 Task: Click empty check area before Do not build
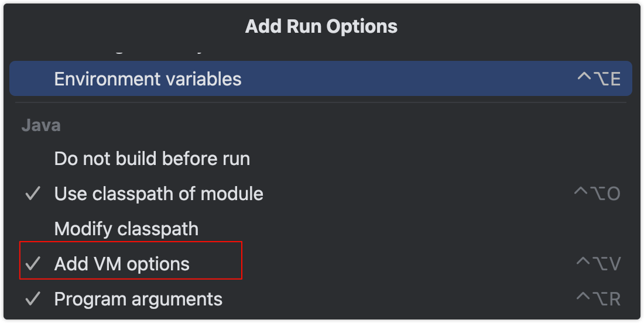[x=33, y=159]
